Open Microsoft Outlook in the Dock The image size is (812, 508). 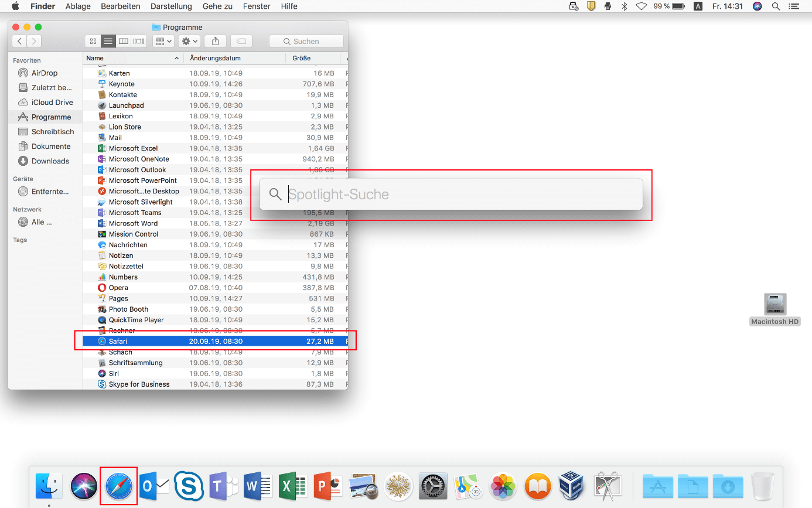point(155,486)
